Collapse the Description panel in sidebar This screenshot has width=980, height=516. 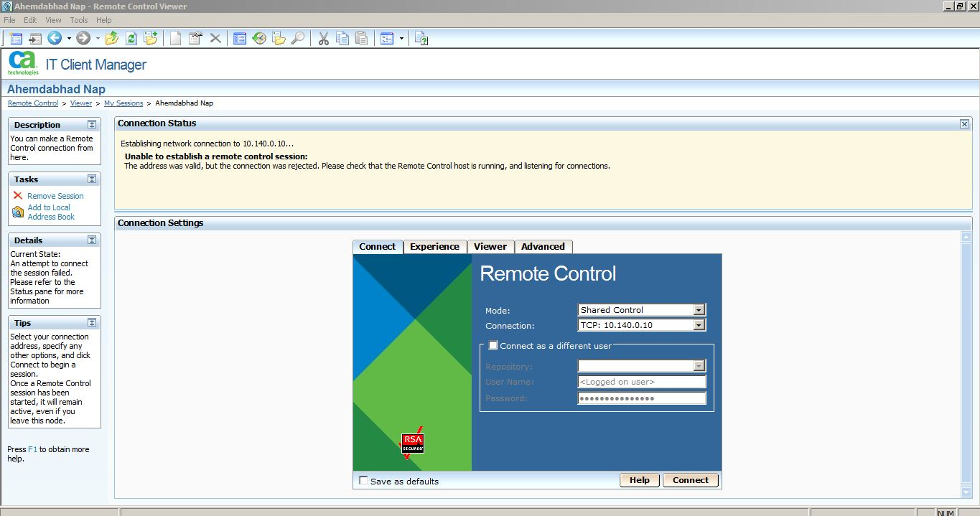pos(92,124)
